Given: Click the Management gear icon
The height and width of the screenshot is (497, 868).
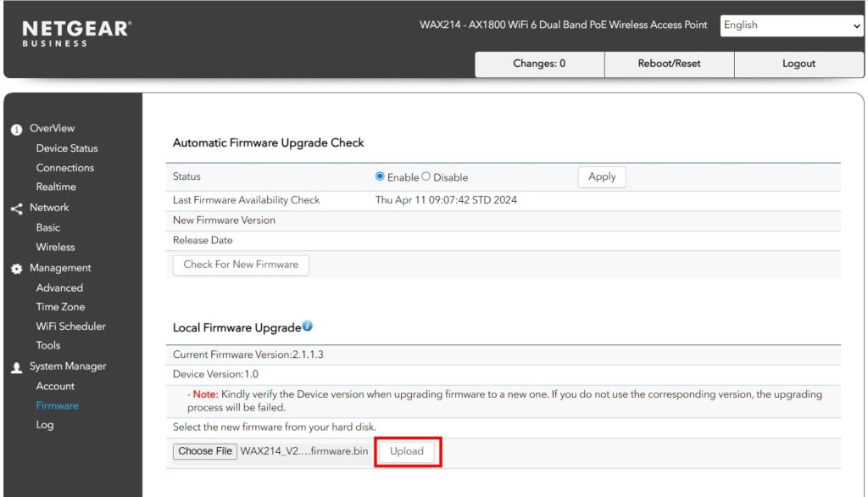Looking at the screenshot, I should tap(17, 269).
